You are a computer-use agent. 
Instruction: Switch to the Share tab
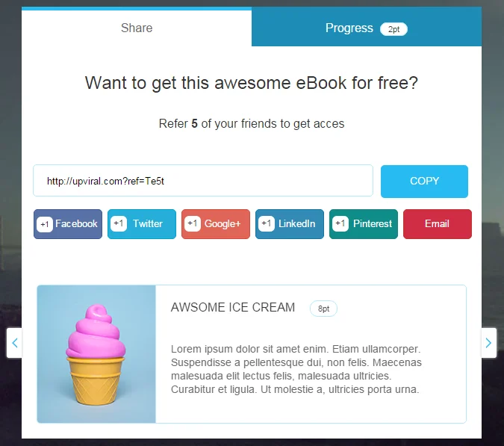pos(137,28)
